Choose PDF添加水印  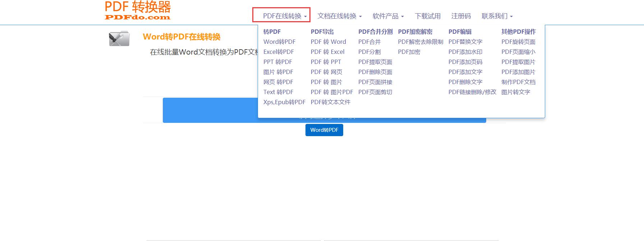pyautogui.click(x=465, y=52)
